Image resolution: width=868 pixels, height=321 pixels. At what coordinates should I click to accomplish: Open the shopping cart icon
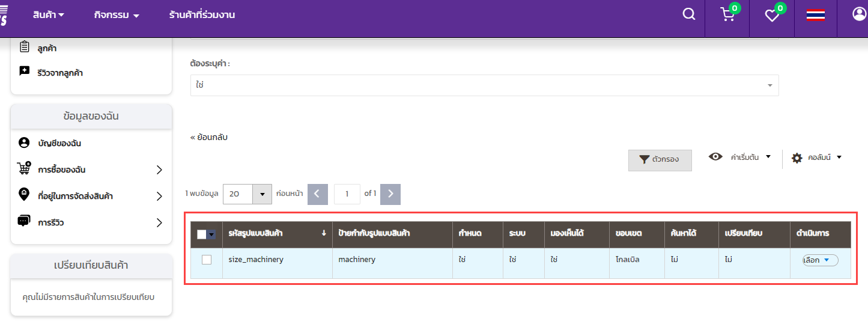coord(727,15)
